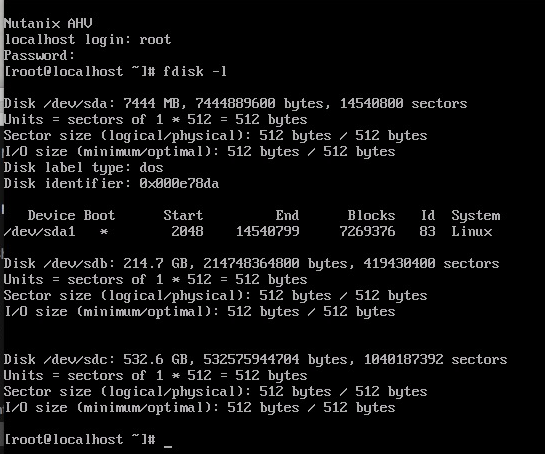This screenshot has width=545, height=454.
Task: Click 'root' after the localhost login prompt
Action: pos(155,39)
